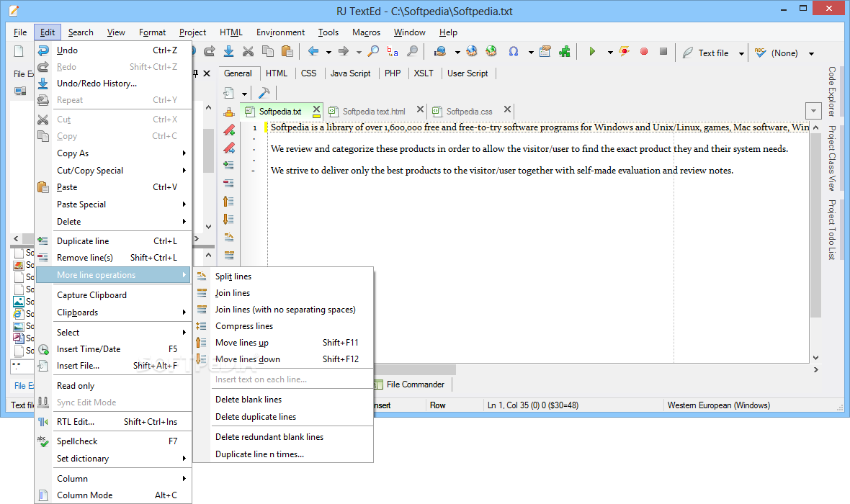Choose Capture Clipboard in Edit menu
The width and height of the screenshot is (850, 504).
click(x=114, y=295)
